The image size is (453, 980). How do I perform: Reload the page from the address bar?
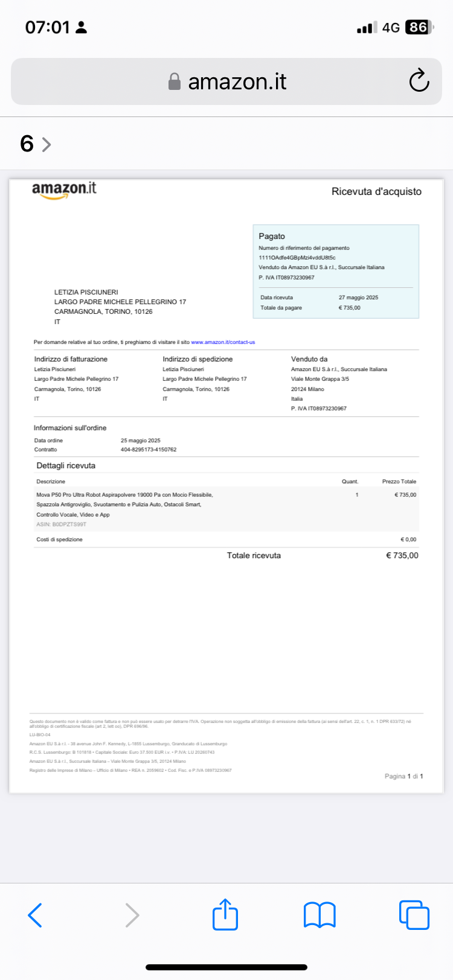click(419, 81)
